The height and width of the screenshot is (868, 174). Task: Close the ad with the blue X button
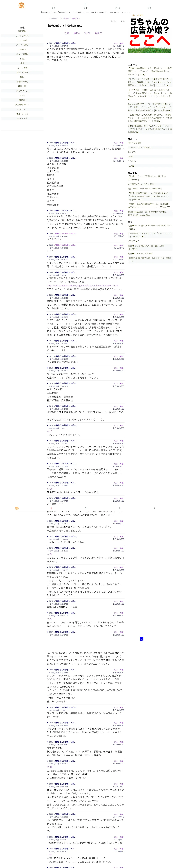[x=142, y=639]
